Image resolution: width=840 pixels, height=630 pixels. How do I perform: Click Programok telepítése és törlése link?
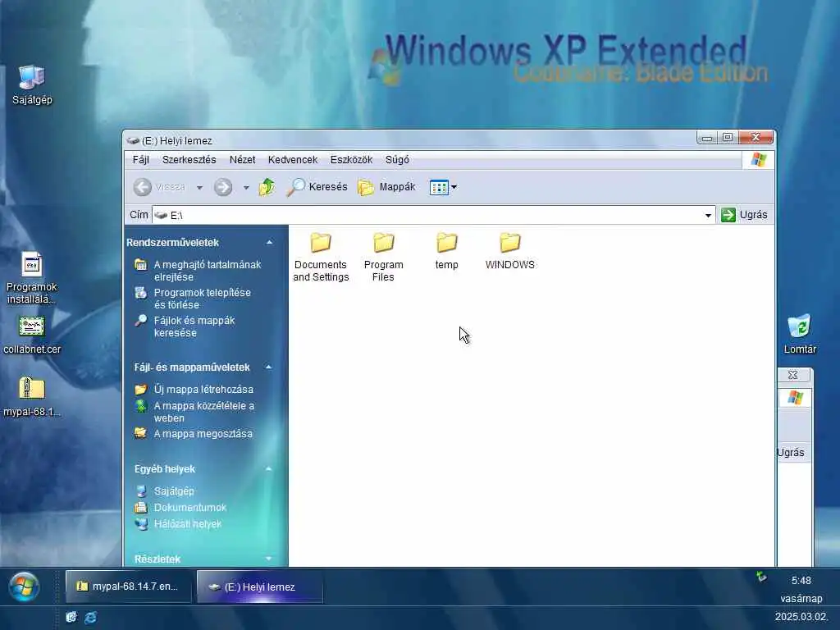tap(202, 299)
